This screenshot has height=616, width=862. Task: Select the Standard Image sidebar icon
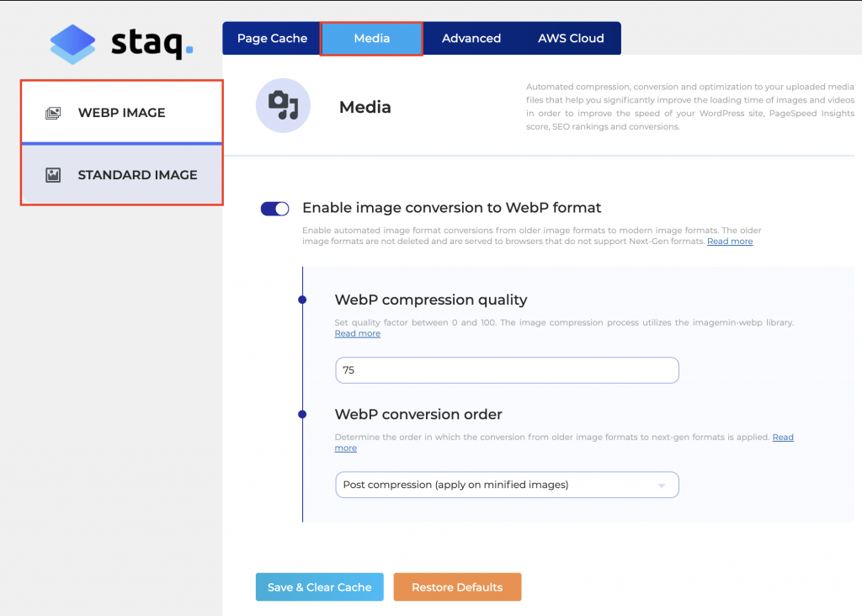pos(56,175)
